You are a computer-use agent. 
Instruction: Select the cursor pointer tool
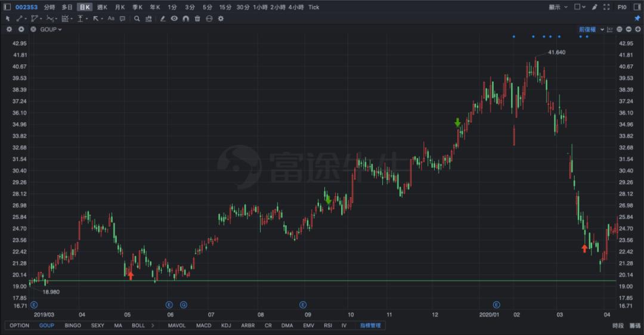click(x=8, y=18)
